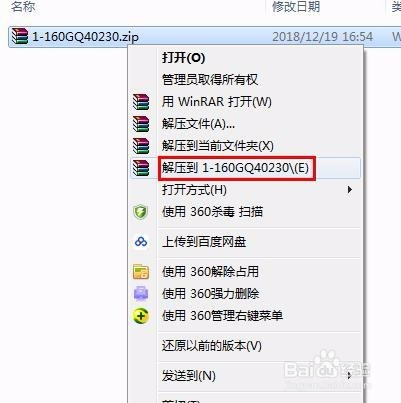Click WinRAR icon beside 用 WinRAR 打开(W)
Screen dimensions: 401x403
141,102
